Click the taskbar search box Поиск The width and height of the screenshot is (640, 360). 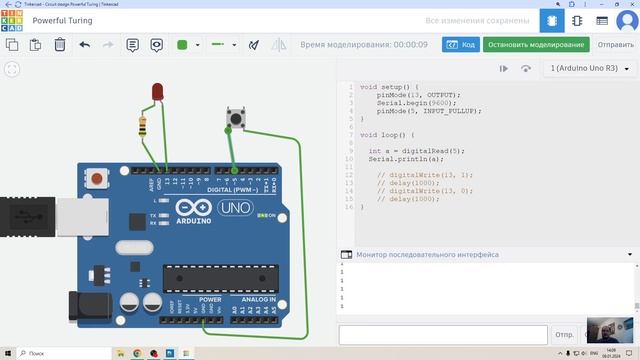click(x=64, y=353)
